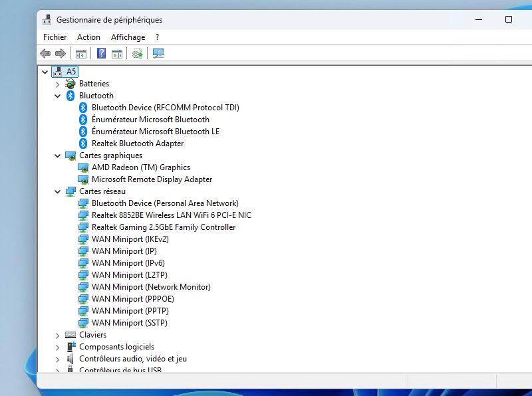Viewport: 532px width, 396px height.
Task: Click Update driver toolbar icon
Action: click(138, 53)
